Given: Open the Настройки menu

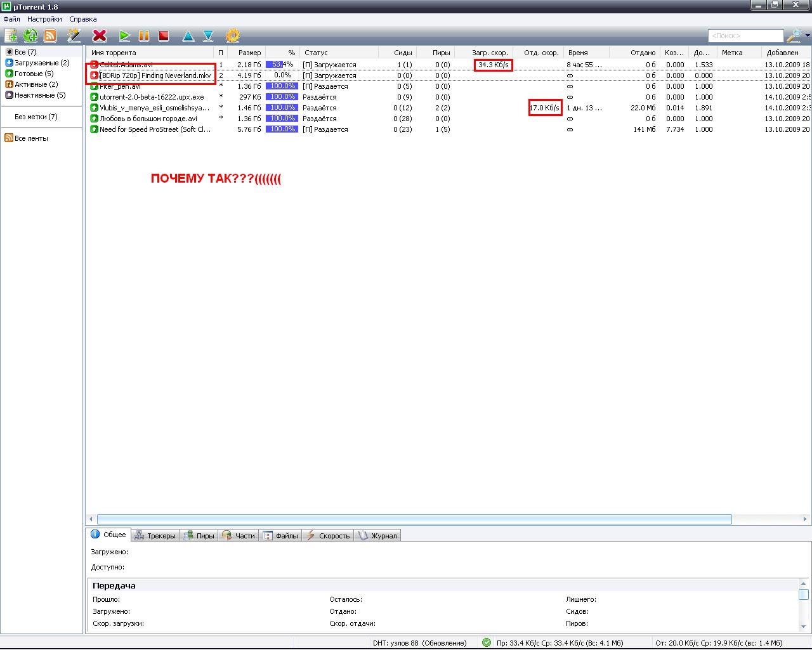Looking at the screenshot, I should (x=44, y=19).
